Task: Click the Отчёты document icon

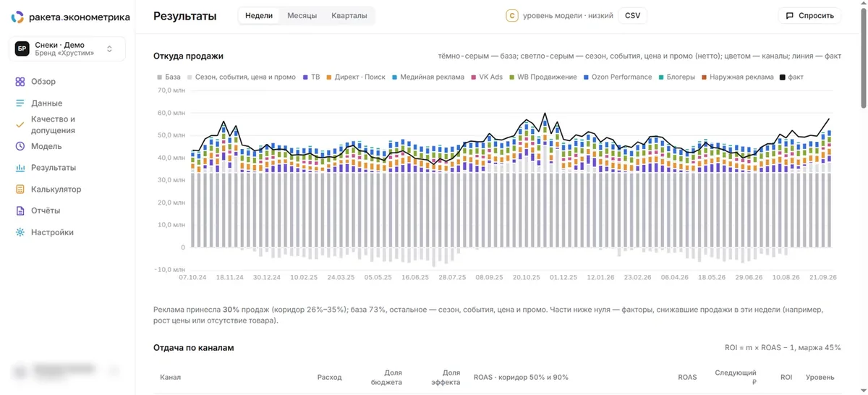Action: pos(20,211)
